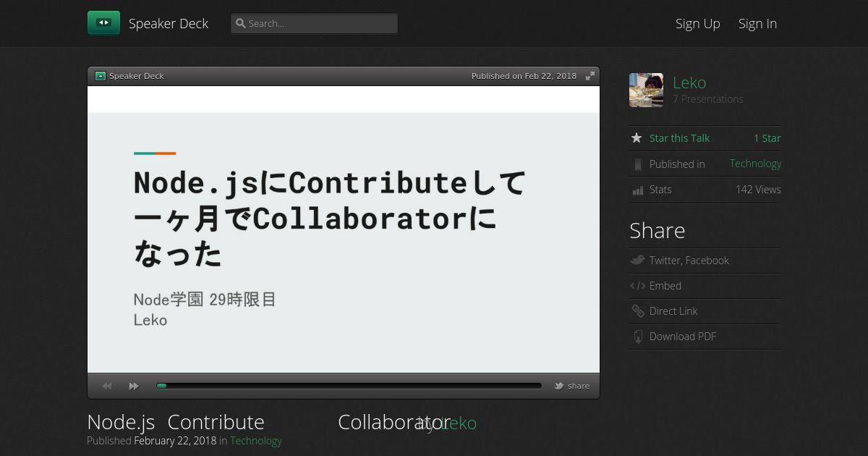Open the Direct Link option
The width and height of the screenshot is (868, 456).
[673, 311]
